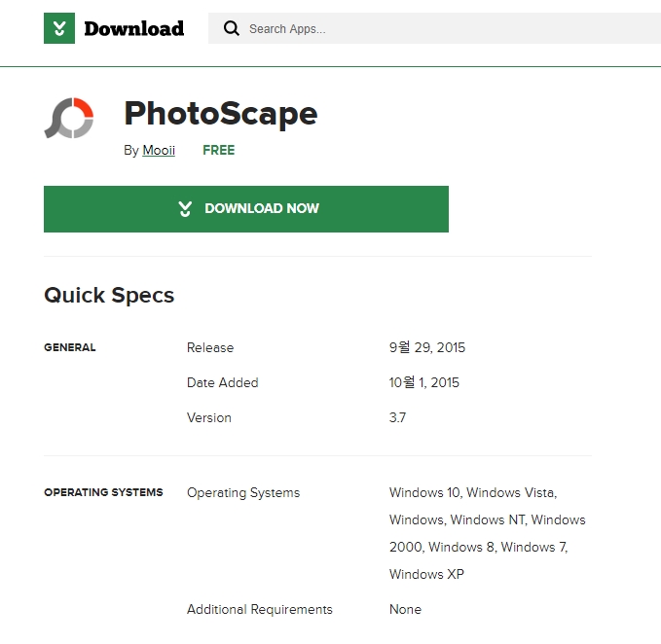
Task: Click the Version row label
Action: point(209,417)
